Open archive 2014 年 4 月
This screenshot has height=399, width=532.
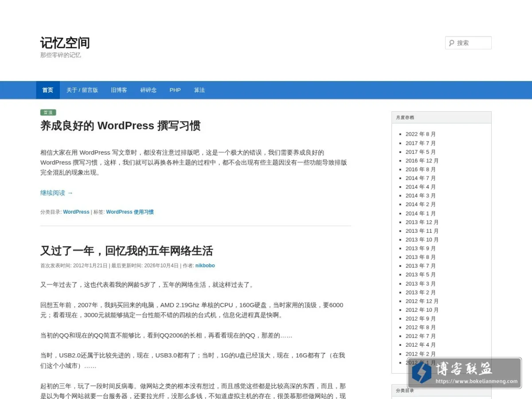tap(421, 187)
